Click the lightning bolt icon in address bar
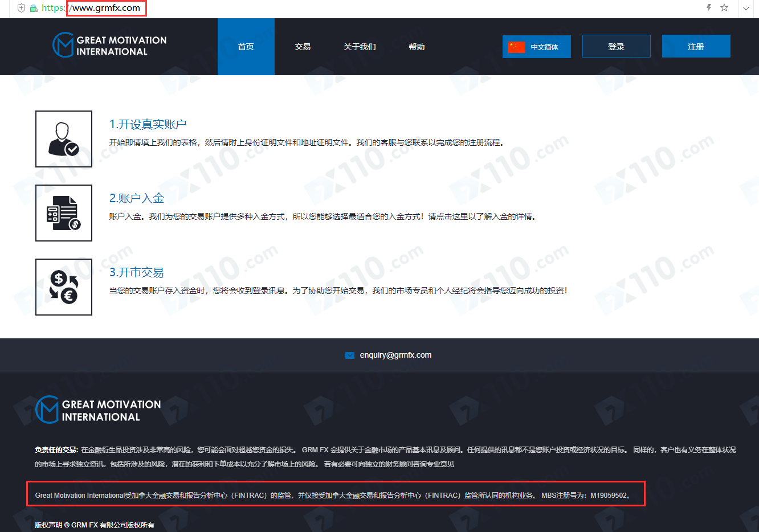Viewport: 759px width, 532px height. point(709,8)
